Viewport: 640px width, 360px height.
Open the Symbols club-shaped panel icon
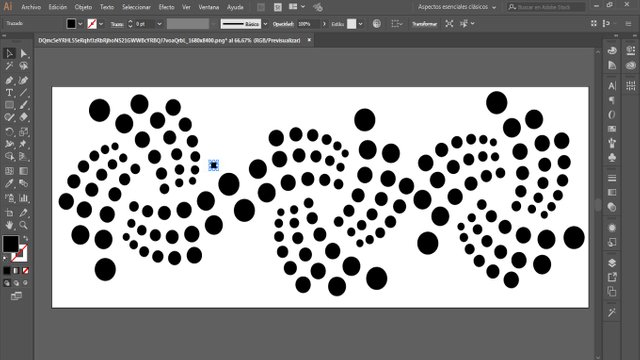coord(612,158)
